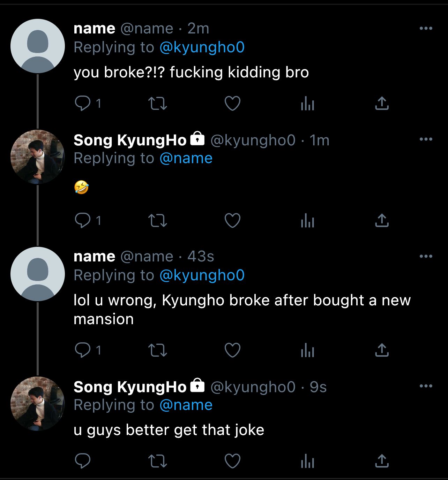Like the laughing emoji reply tweet
This screenshot has height=480, width=448.
(x=232, y=220)
